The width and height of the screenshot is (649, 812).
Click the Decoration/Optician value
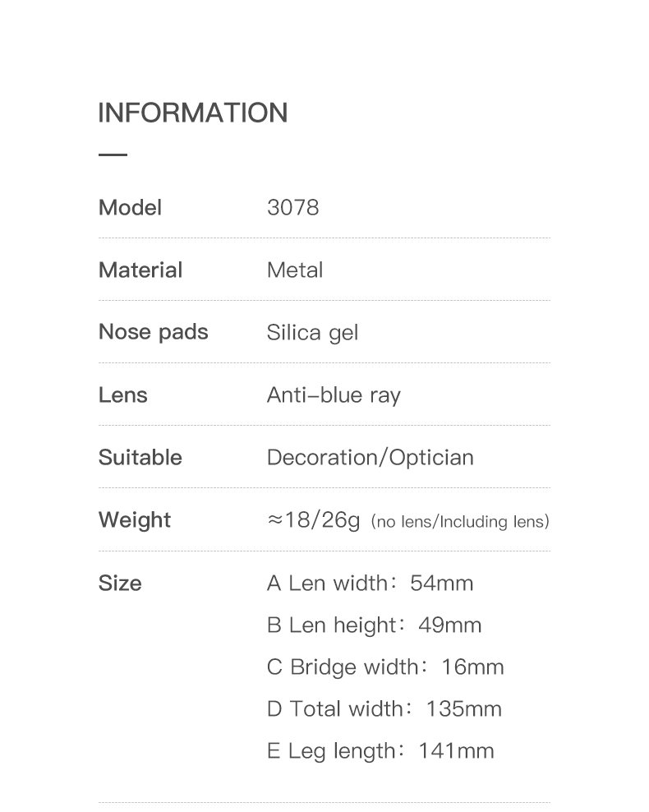click(370, 458)
